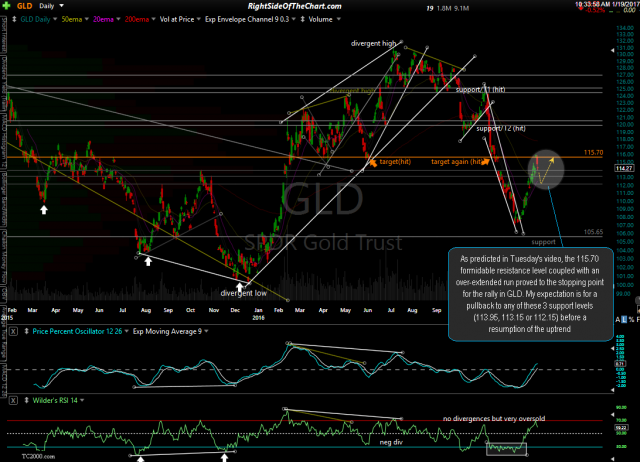Click the 'divergent low' annotation text
640x462 pixels.
(244, 293)
